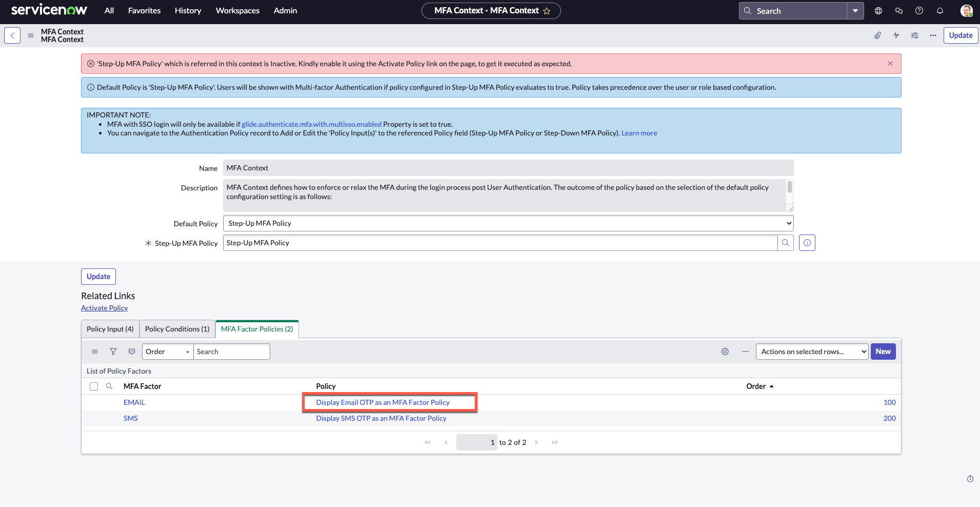Open the SMS MFA factor record
The height and width of the screenshot is (507, 980).
(x=131, y=418)
